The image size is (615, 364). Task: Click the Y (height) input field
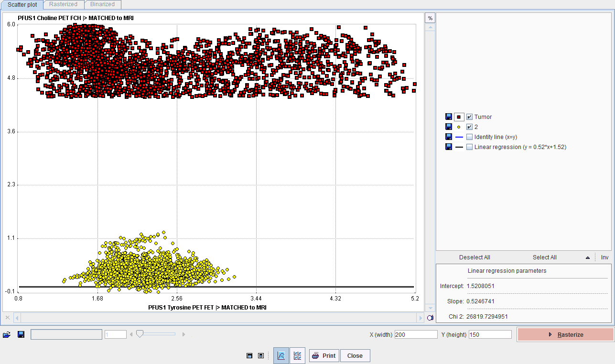click(x=490, y=334)
